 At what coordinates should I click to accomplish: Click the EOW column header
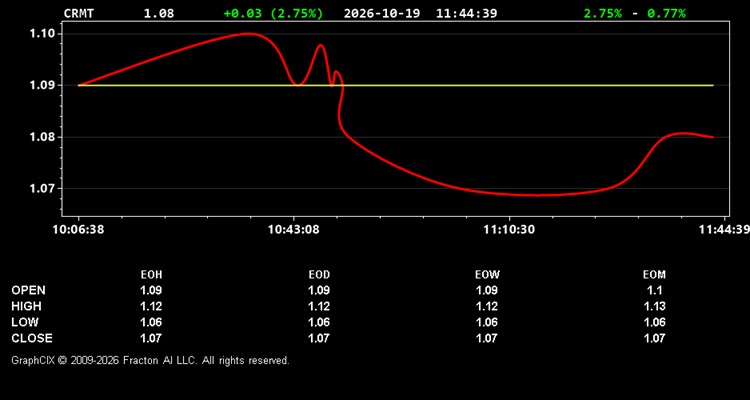point(487,275)
